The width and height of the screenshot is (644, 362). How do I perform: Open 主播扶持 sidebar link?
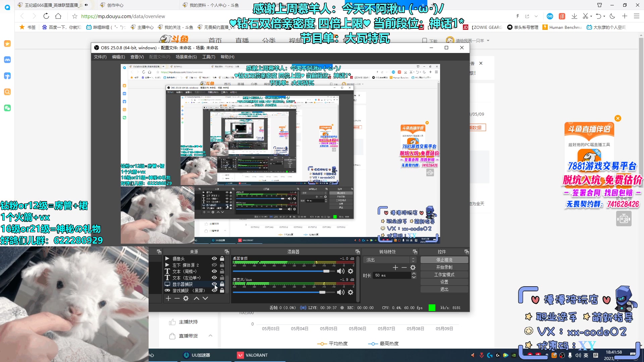[x=188, y=322]
